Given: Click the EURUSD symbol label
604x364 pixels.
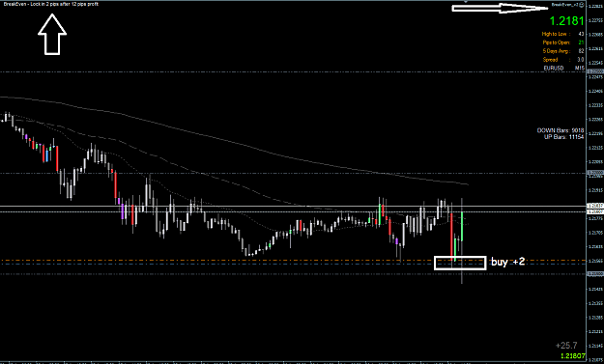Looking at the screenshot, I should (554, 69).
